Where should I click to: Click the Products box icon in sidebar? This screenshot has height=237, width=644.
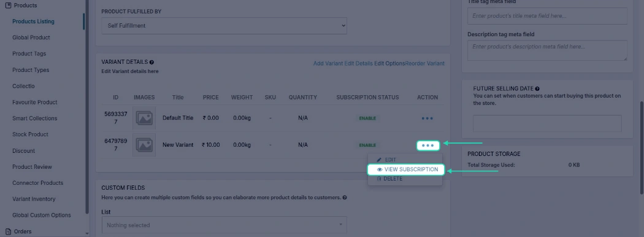tap(8, 6)
